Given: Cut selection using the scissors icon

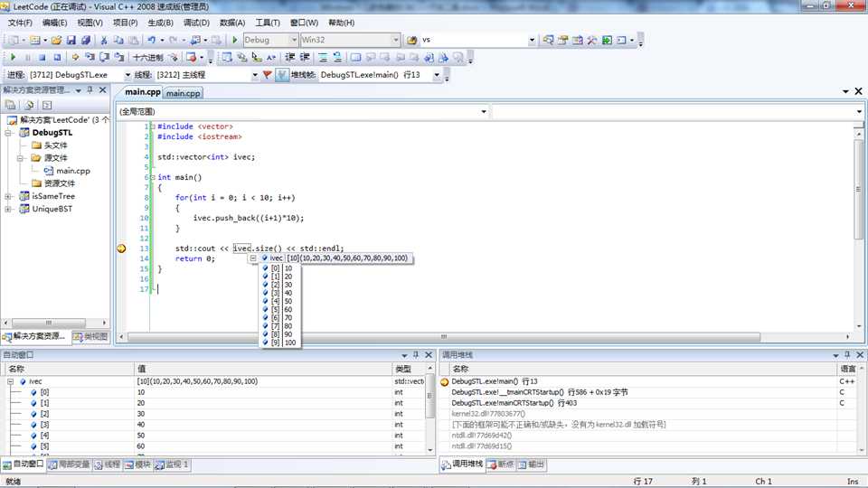Looking at the screenshot, I should [x=103, y=40].
